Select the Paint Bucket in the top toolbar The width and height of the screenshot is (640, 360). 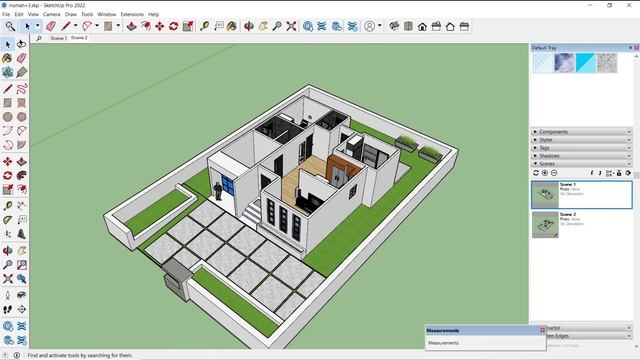[231, 27]
